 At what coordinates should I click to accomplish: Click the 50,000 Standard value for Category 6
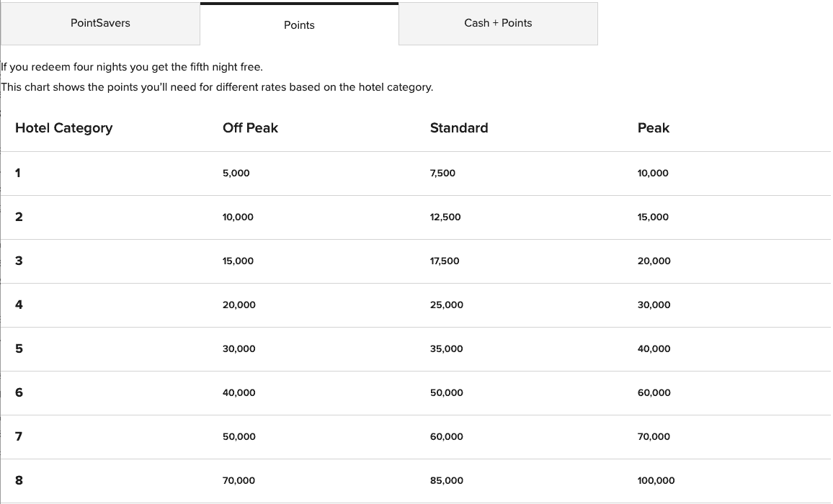coord(447,392)
